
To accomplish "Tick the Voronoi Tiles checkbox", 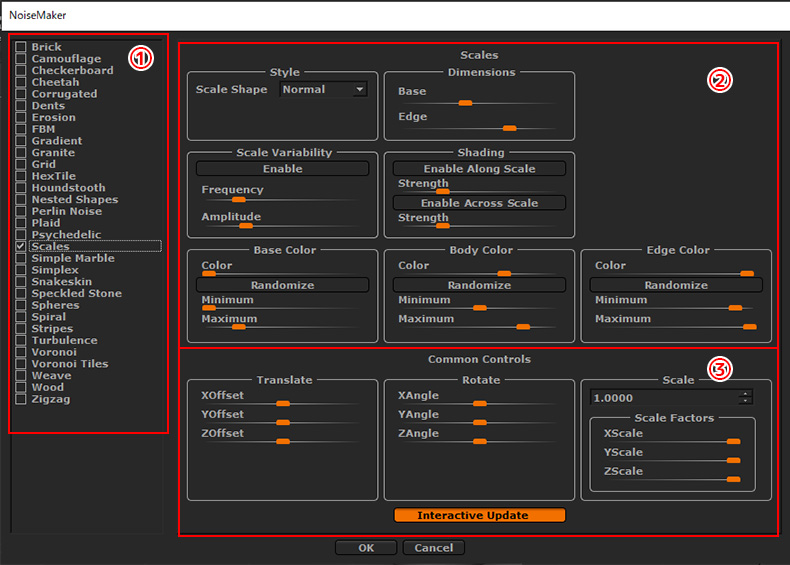I will [x=21, y=364].
